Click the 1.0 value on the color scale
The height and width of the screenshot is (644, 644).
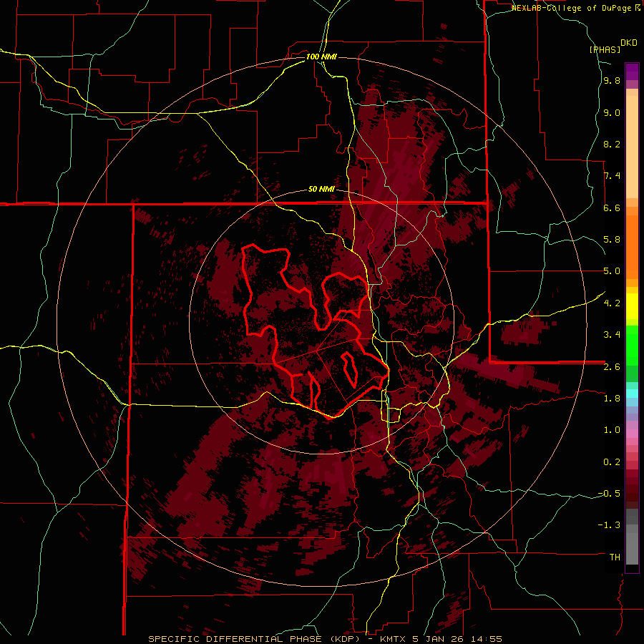click(x=612, y=429)
